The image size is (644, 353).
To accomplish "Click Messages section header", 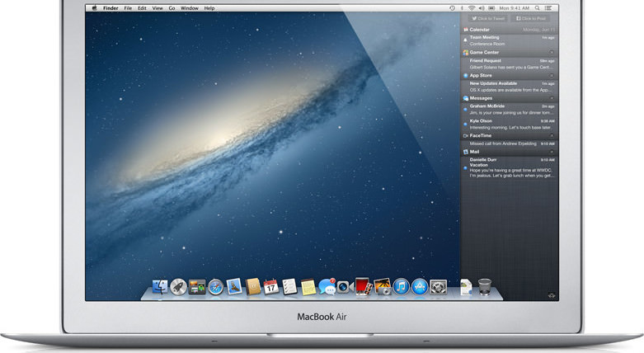I will (x=510, y=98).
